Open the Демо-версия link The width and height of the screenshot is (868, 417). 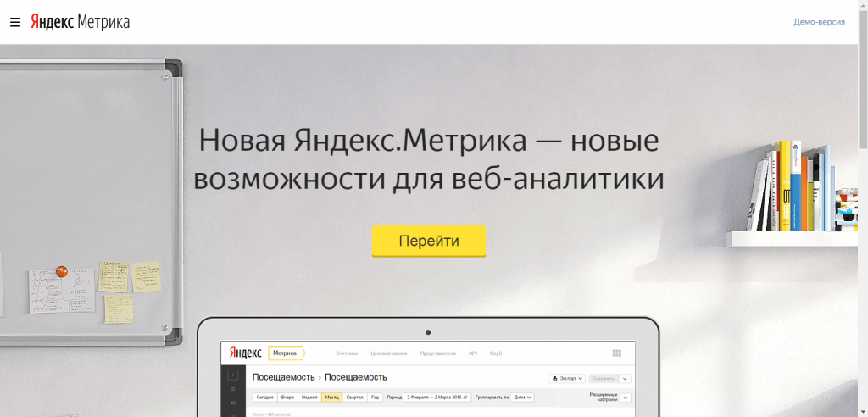(x=820, y=22)
